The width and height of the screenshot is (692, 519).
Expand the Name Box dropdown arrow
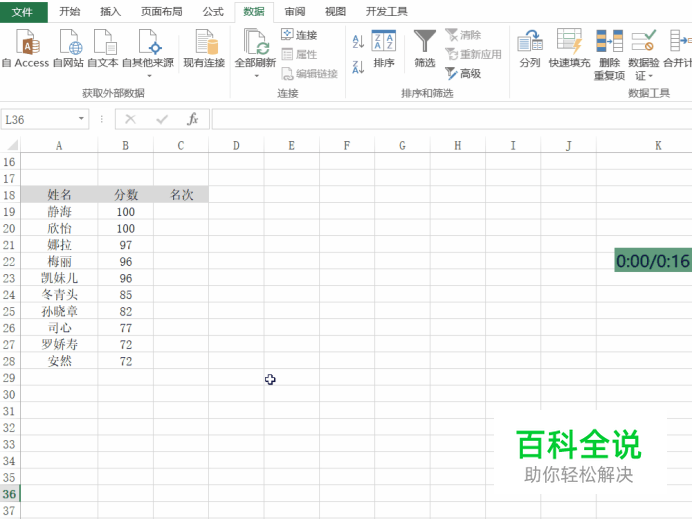point(81,119)
